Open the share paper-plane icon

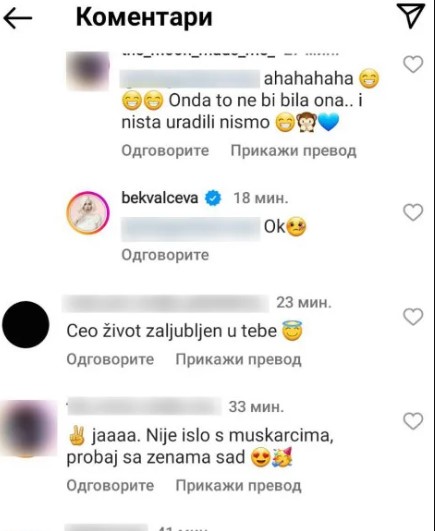click(x=411, y=15)
